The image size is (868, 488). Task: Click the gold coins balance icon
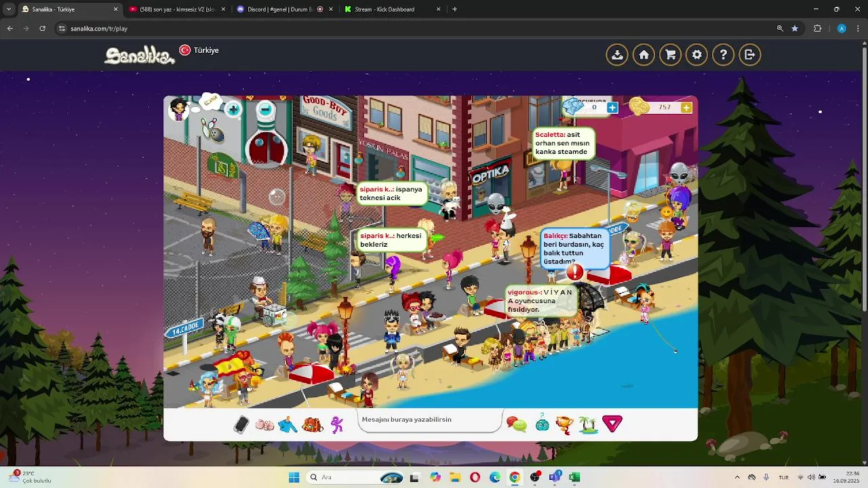(639, 106)
